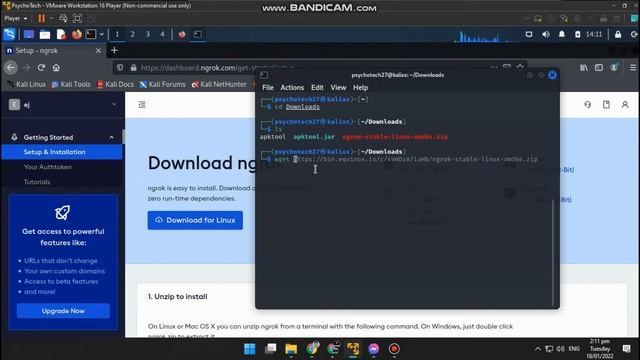Open terminal Edit menu
640x360 pixels.
coord(317,87)
